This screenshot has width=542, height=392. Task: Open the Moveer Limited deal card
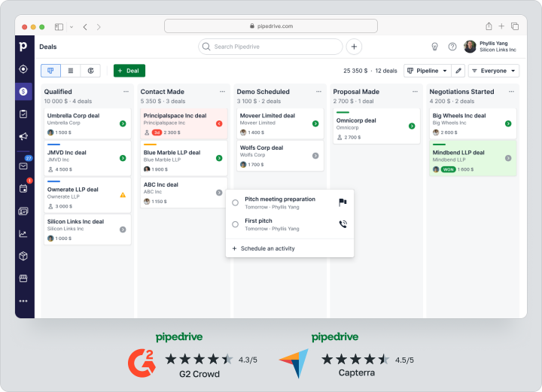pyautogui.click(x=280, y=123)
